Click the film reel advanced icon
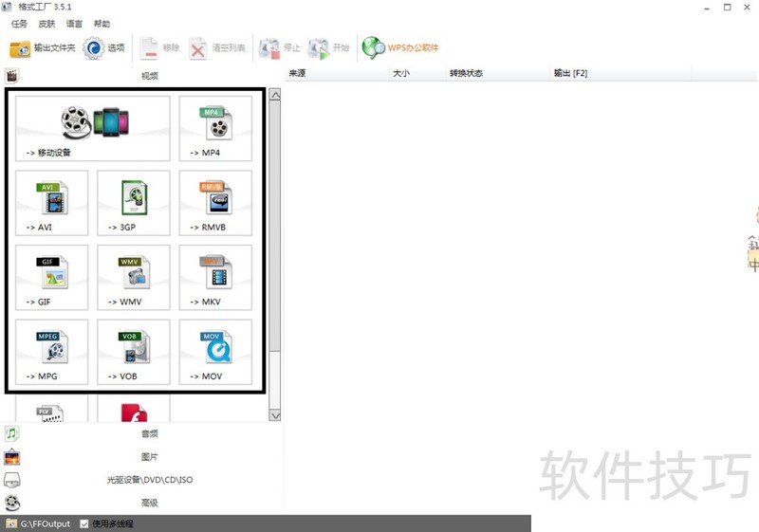 [12, 503]
